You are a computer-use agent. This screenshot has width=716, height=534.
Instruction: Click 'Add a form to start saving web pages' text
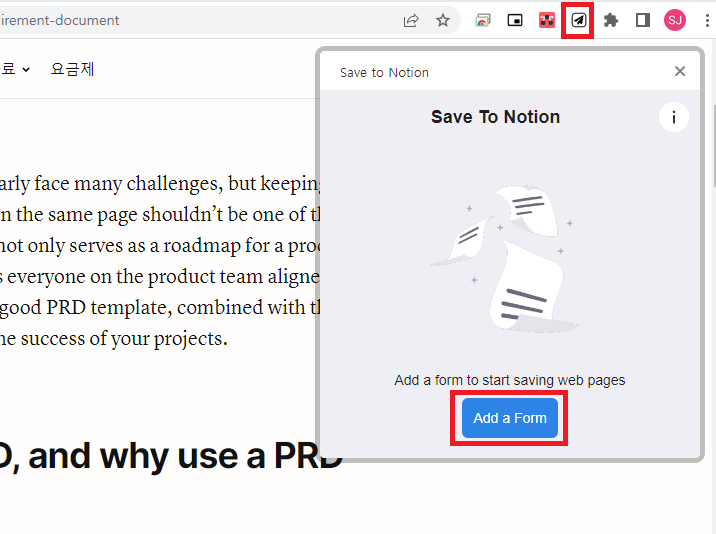point(510,380)
